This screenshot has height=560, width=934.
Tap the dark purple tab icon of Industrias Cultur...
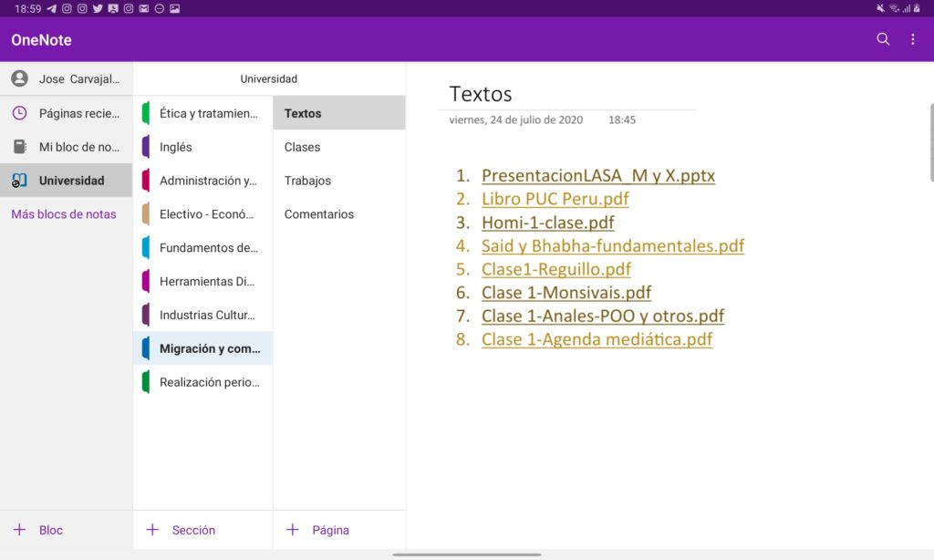click(x=146, y=315)
